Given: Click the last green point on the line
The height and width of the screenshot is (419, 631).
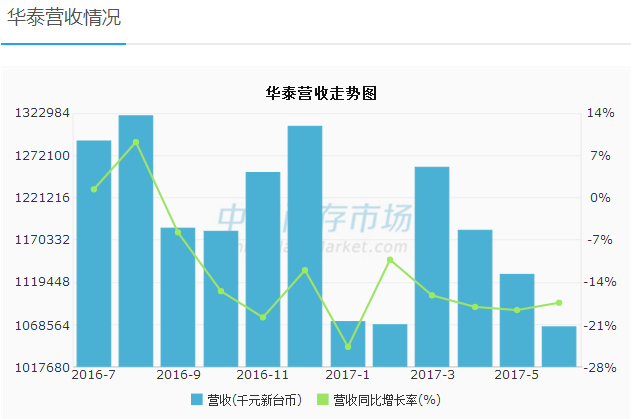Looking at the screenshot, I should [559, 303].
